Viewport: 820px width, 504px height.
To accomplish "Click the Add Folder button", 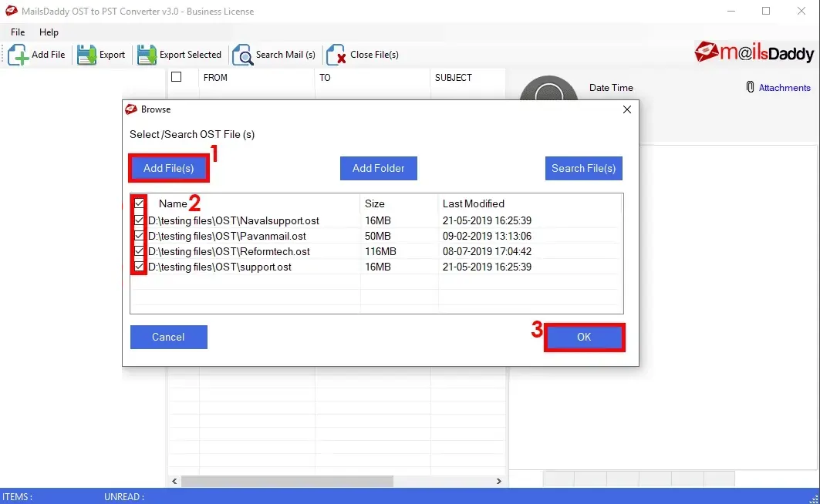I will pyautogui.click(x=379, y=168).
